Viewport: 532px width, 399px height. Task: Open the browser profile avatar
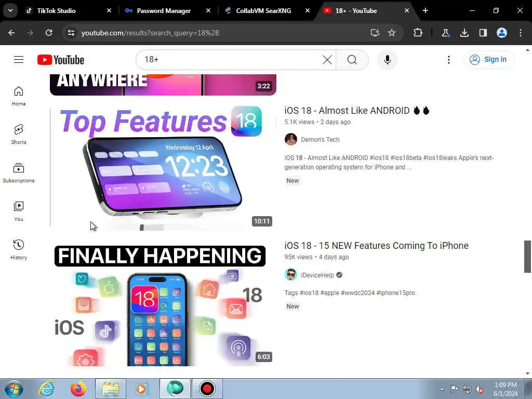[502, 33]
